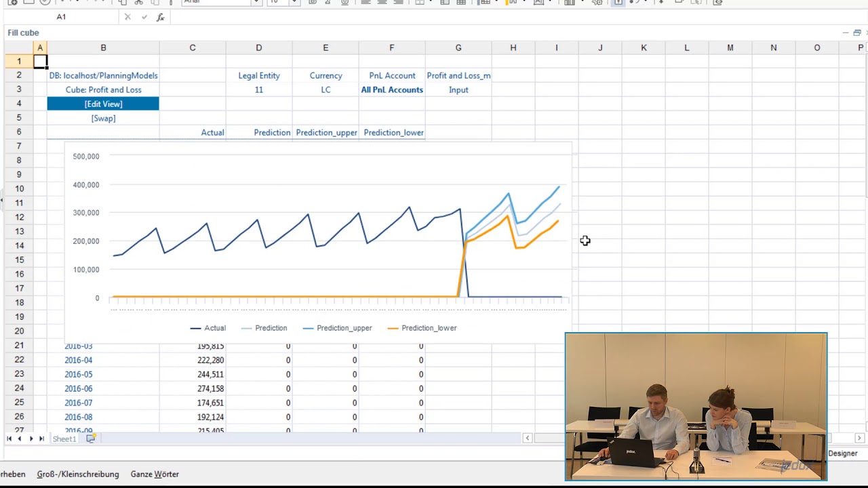Go to next sheet tab arrow
868x488 pixels.
31,439
